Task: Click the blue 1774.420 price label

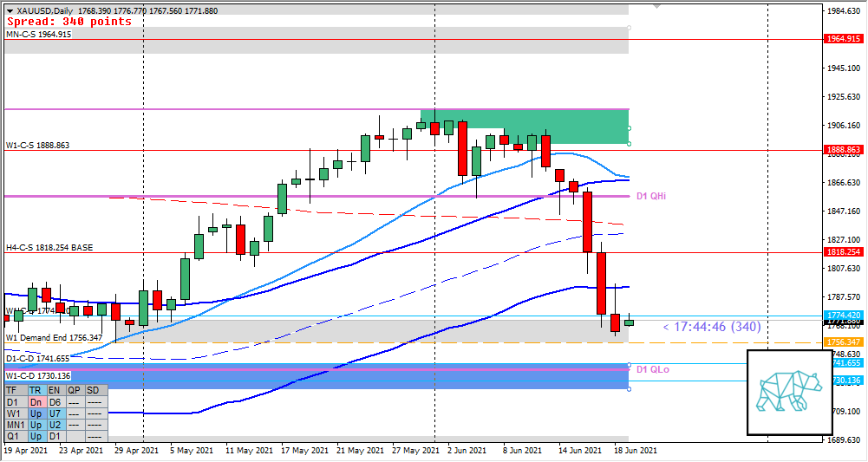Action: pos(842,316)
